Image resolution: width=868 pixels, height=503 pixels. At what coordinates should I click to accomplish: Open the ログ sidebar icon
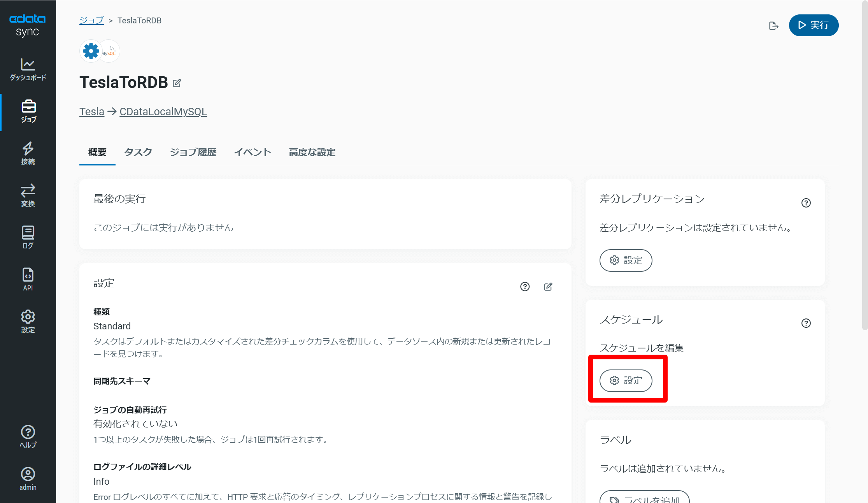28,237
